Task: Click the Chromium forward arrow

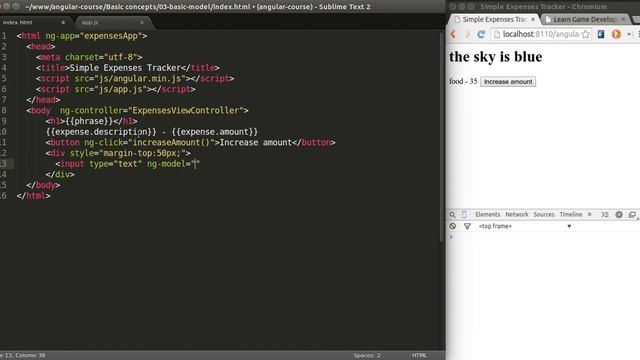Action: click(x=467, y=34)
